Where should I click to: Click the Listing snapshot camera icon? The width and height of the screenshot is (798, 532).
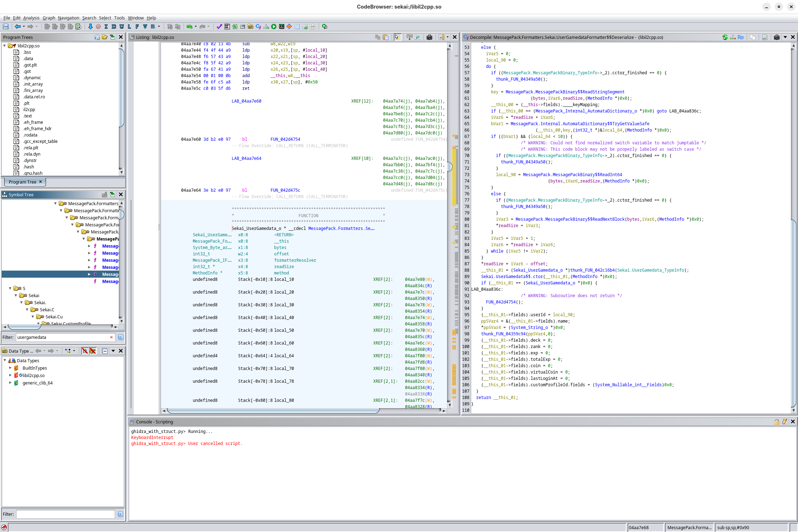(429, 37)
